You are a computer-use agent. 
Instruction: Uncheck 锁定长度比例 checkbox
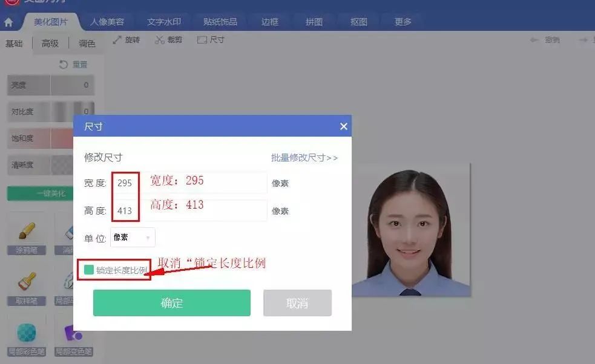point(89,270)
